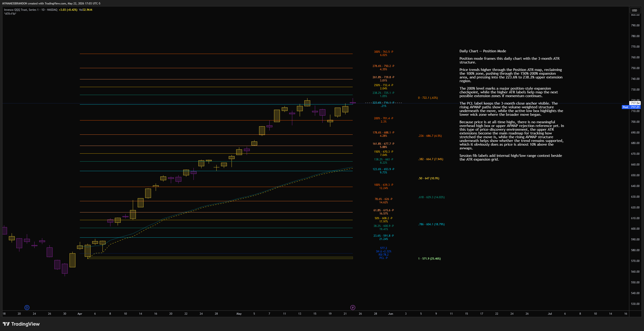Click the *ATR+Fib* indicator label

(10, 14)
